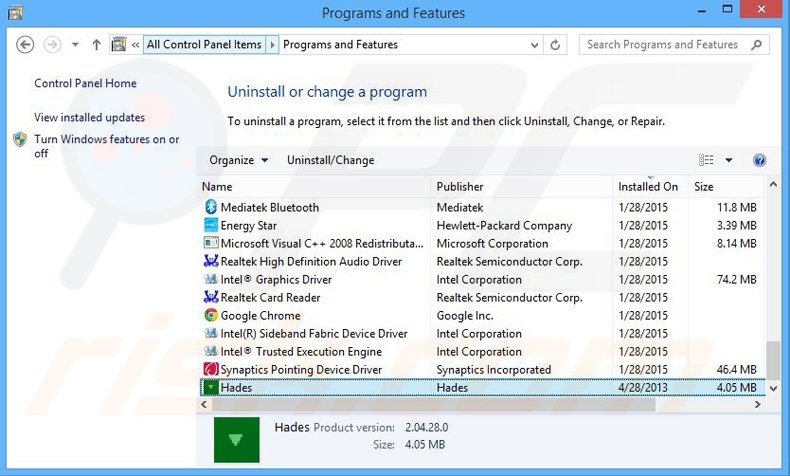
Task: Change view using the view icon
Action: coord(706,160)
